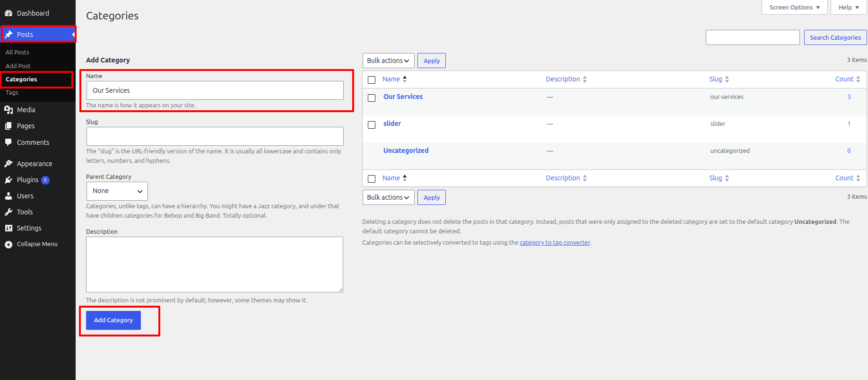Open the Parent Category dropdown
The image size is (868, 380).
(117, 191)
